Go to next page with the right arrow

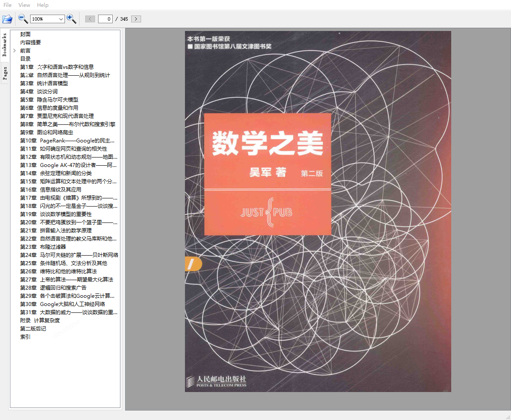(135, 19)
